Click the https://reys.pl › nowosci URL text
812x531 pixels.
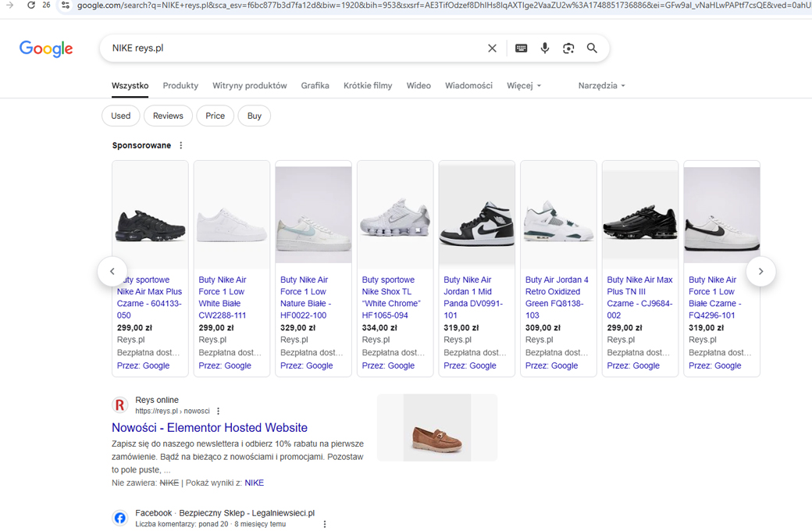[173, 412]
